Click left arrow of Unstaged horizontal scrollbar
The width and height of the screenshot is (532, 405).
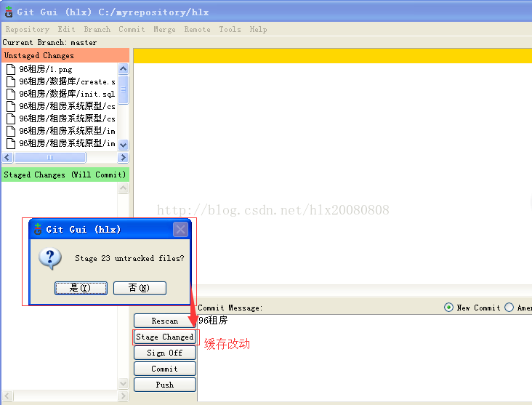[7, 158]
